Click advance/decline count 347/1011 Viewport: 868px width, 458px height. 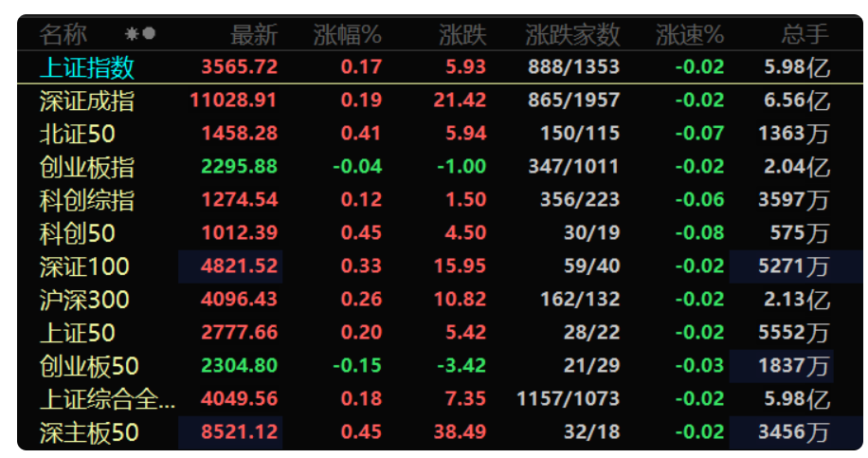pos(573,167)
